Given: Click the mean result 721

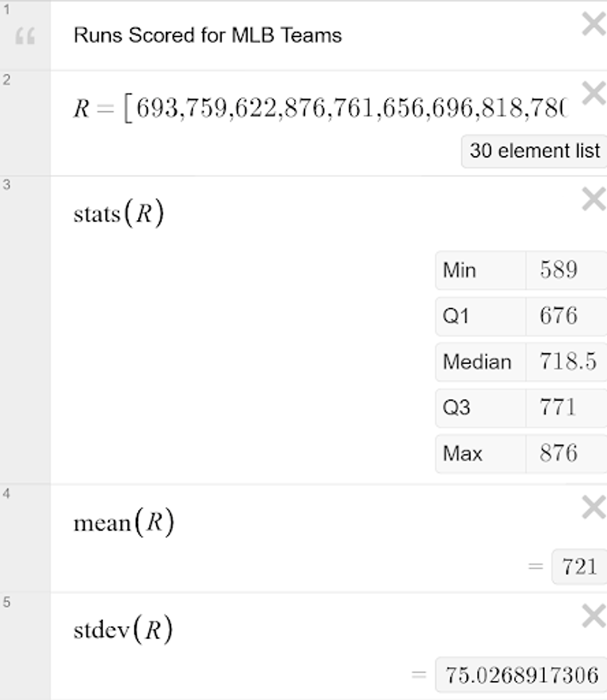Looking at the screenshot, I should (x=579, y=566).
